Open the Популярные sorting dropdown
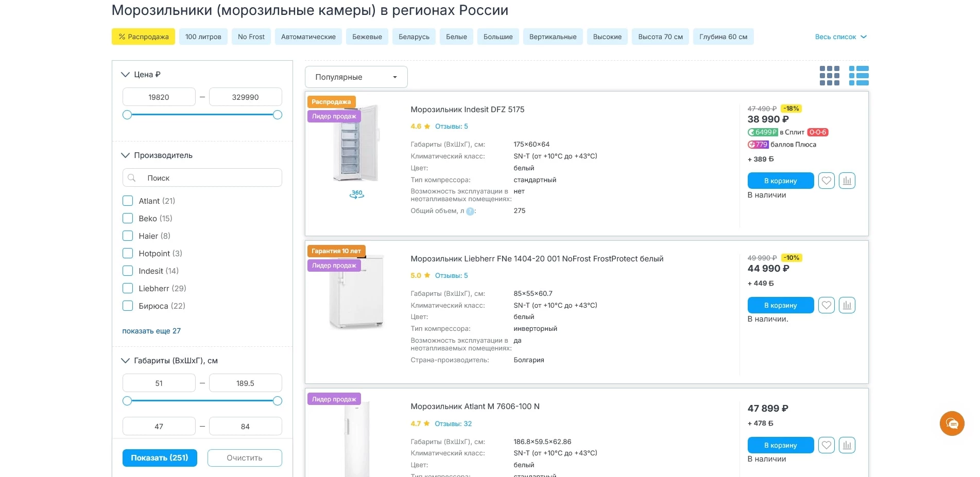Viewport: 980px width, 477px height. (356, 77)
